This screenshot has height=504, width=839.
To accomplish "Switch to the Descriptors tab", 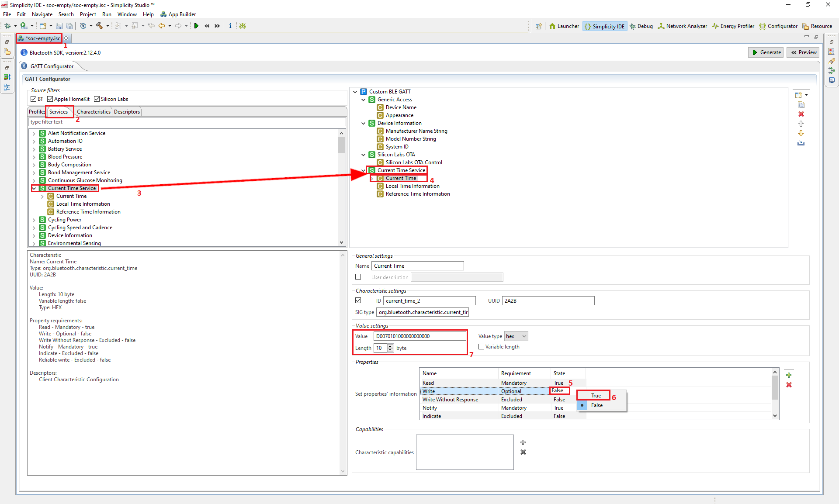I will tap(127, 112).
